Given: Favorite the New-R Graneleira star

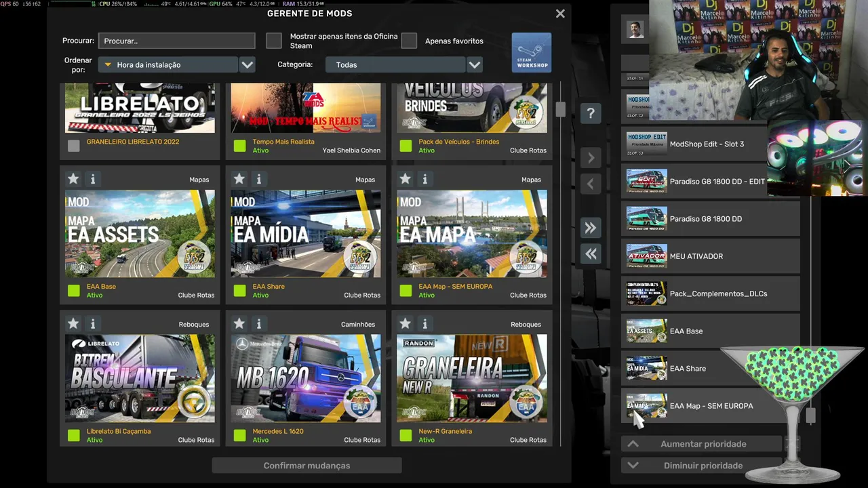Looking at the screenshot, I should pos(406,323).
